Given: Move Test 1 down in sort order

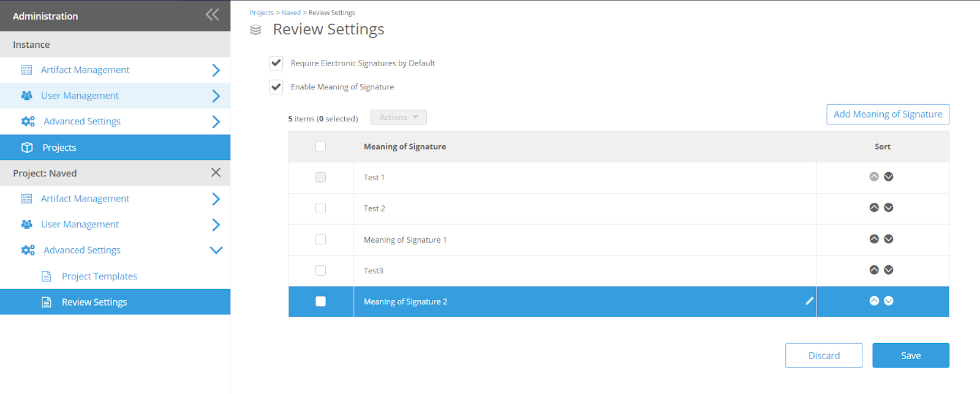Looking at the screenshot, I should [889, 176].
